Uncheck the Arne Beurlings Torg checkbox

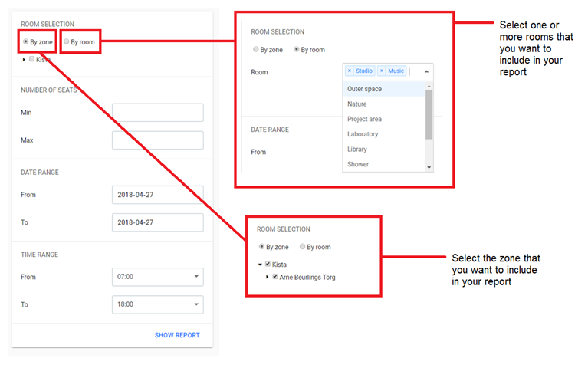coord(275,277)
